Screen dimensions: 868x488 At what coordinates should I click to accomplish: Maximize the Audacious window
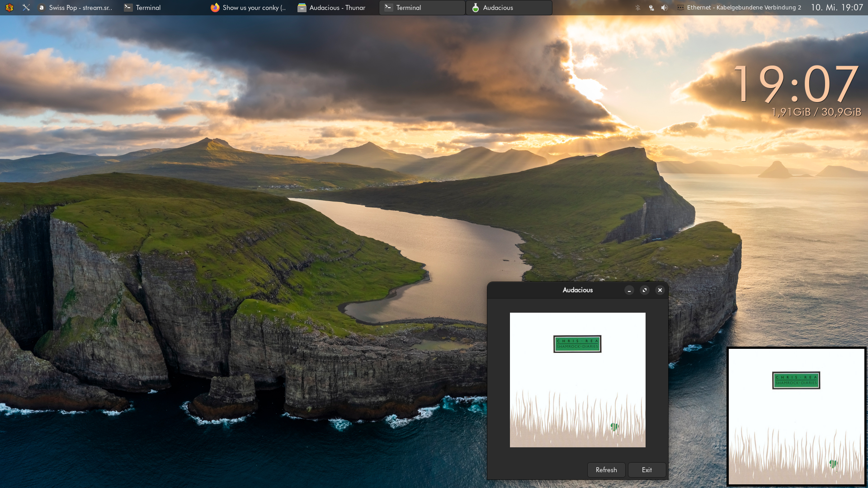[645, 290]
